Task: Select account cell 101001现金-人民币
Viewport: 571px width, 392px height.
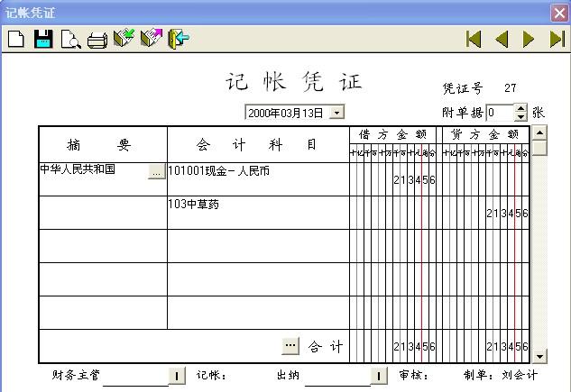Action: 258,179
